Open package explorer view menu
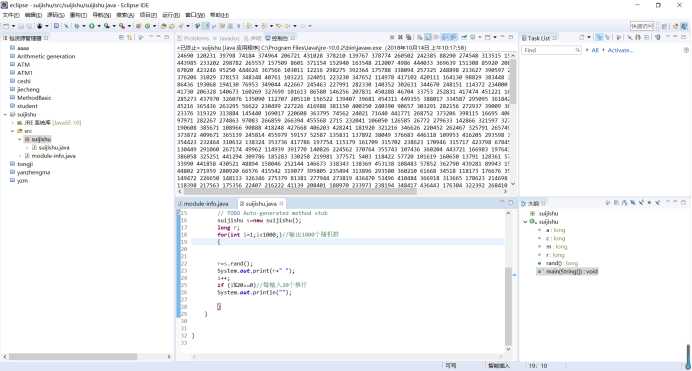 150,37
